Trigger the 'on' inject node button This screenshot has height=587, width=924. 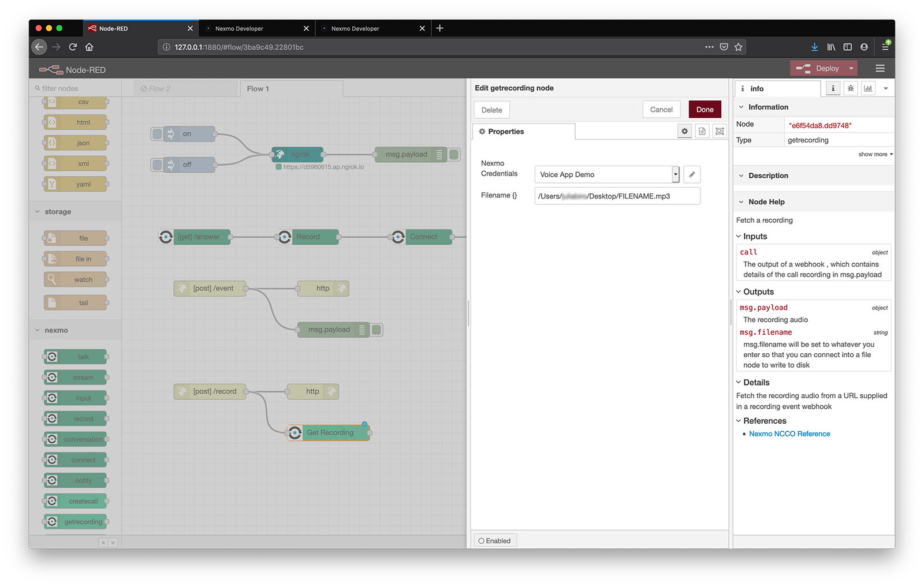(x=157, y=134)
